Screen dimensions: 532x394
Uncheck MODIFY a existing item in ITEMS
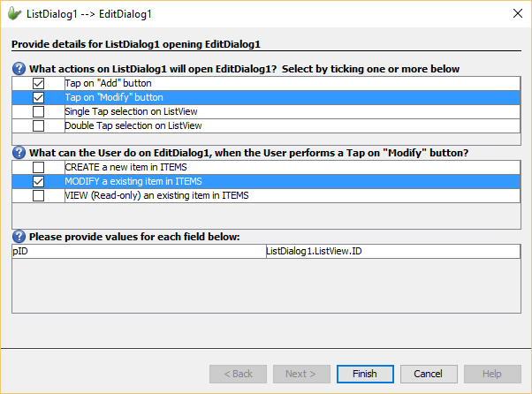click(x=38, y=181)
